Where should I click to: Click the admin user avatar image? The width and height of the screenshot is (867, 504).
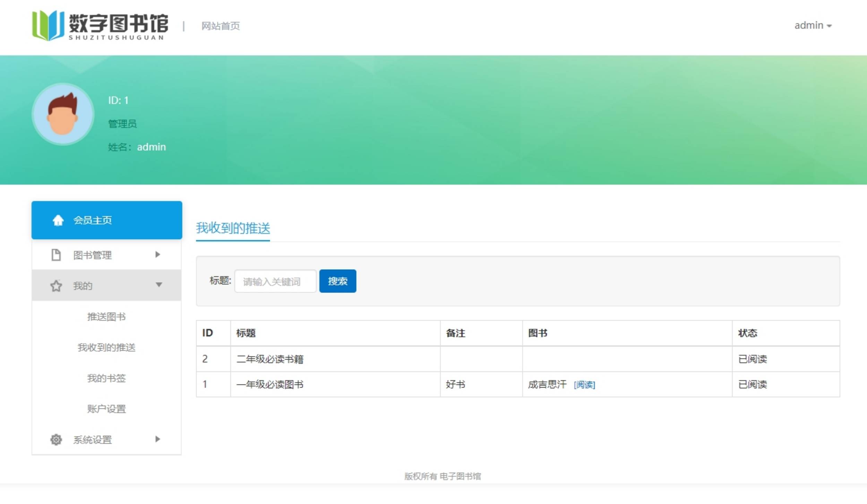(x=63, y=114)
